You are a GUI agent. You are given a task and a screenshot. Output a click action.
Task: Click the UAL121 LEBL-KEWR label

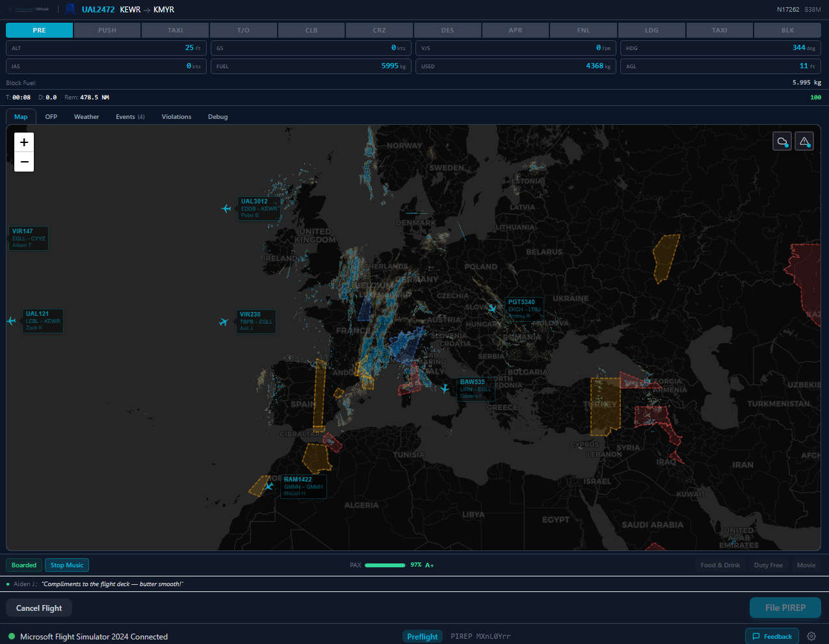coord(43,321)
